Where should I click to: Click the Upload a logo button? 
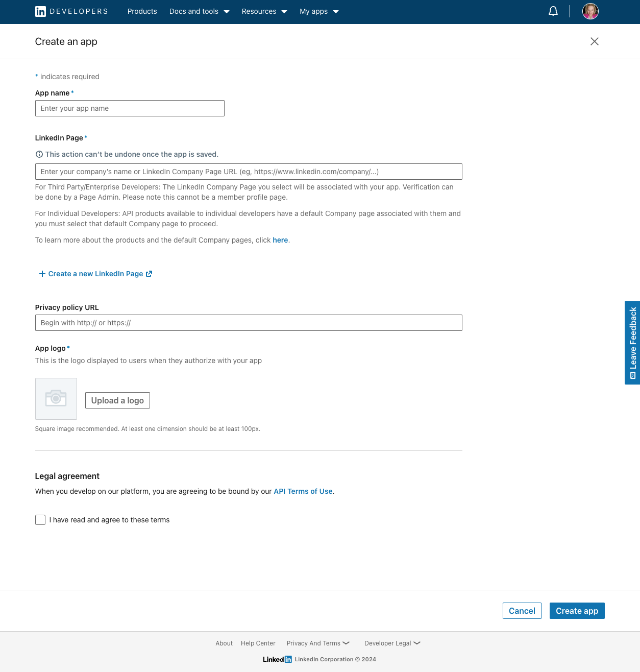[117, 400]
